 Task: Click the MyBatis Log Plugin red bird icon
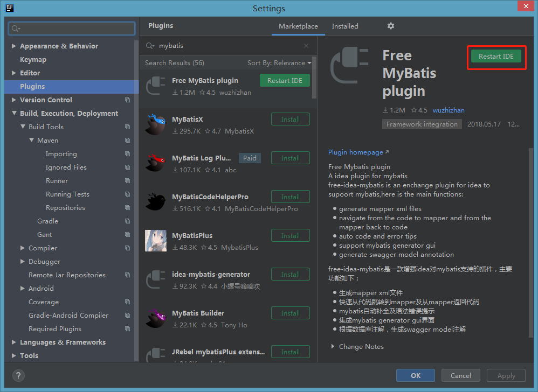[x=155, y=164]
